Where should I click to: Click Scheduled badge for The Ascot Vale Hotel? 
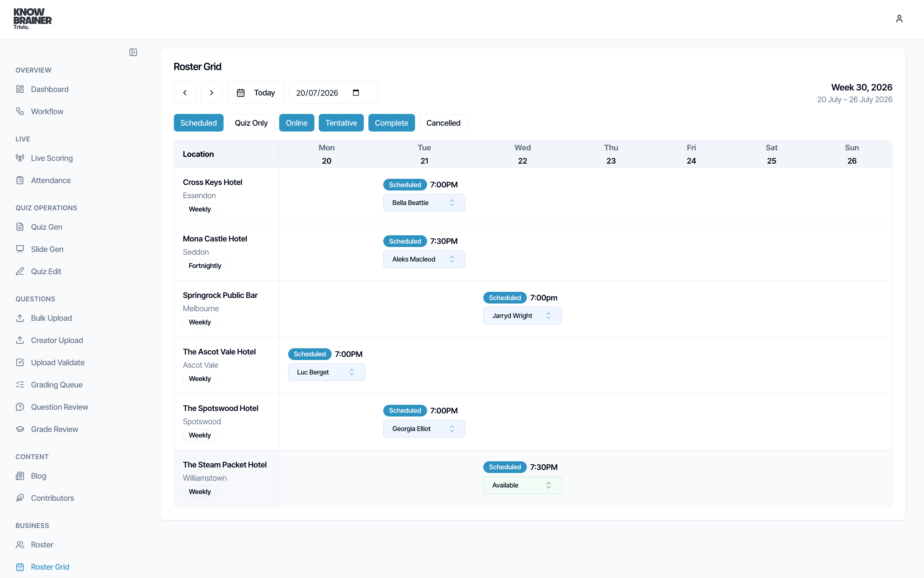[310, 354]
